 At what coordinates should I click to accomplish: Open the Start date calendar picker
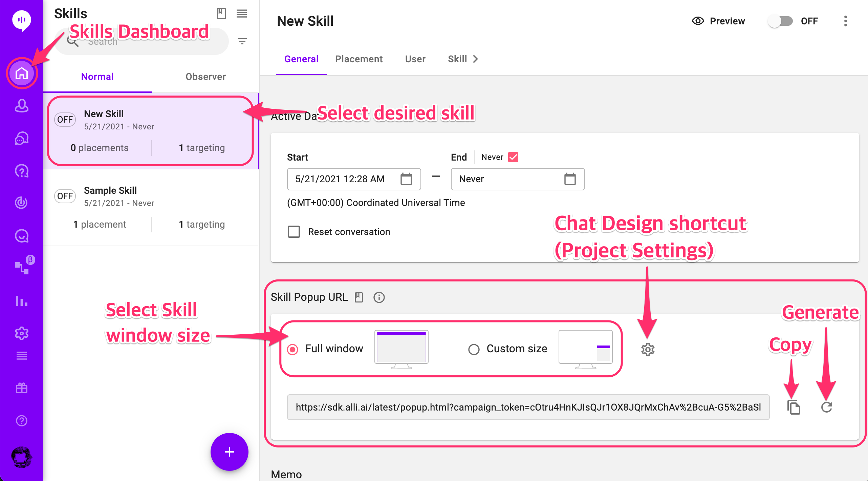[406, 179]
